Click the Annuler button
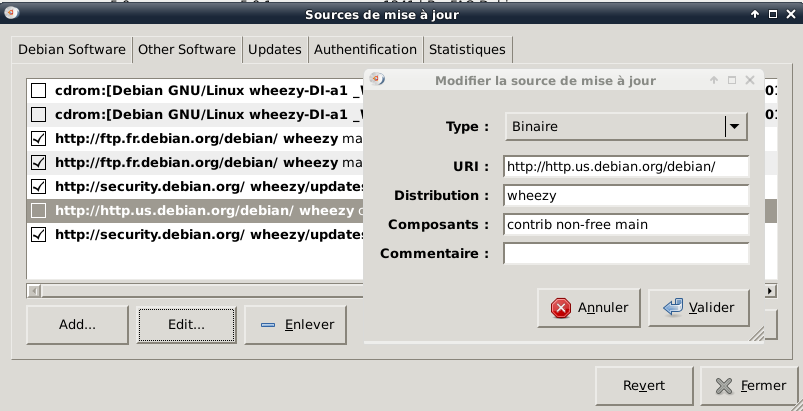This screenshot has height=411, width=803. (589, 308)
